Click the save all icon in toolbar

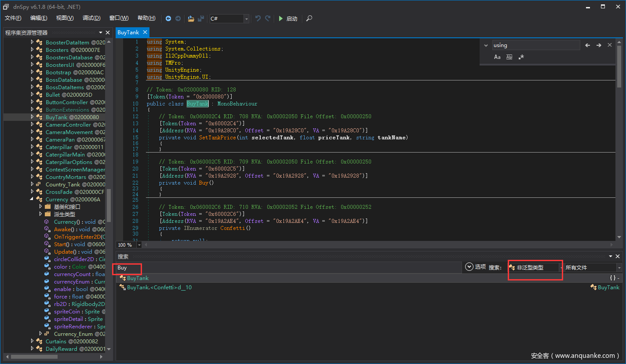201,18
